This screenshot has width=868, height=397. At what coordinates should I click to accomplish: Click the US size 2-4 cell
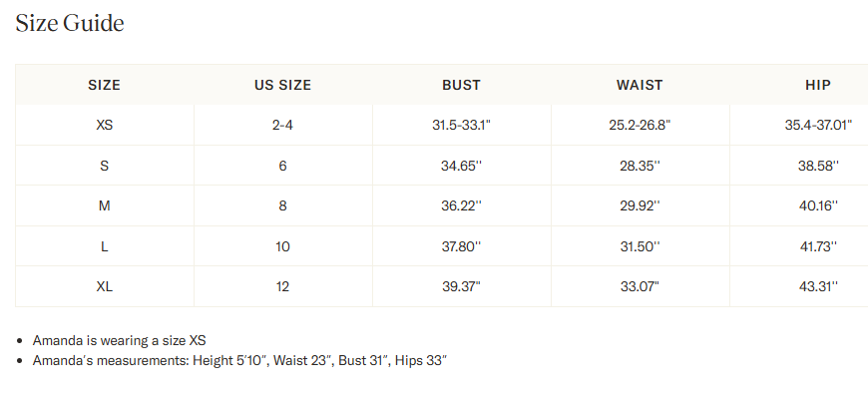pos(283,125)
